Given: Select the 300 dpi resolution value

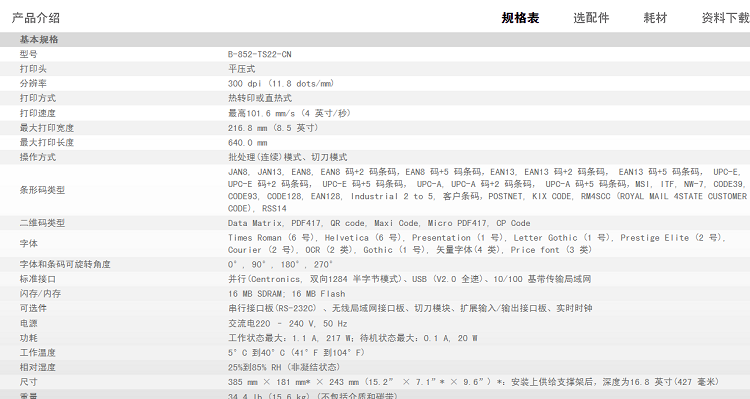Looking at the screenshot, I should pos(281,84).
